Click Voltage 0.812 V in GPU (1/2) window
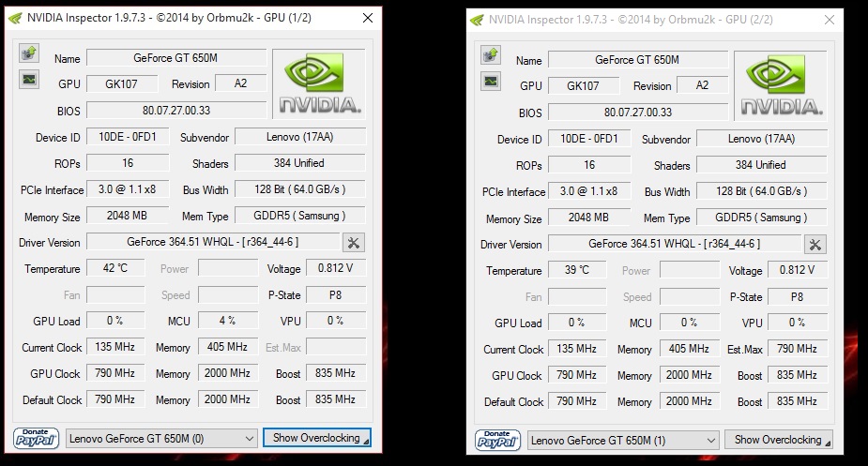Viewport: 868px width, 466px height. (x=335, y=268)
